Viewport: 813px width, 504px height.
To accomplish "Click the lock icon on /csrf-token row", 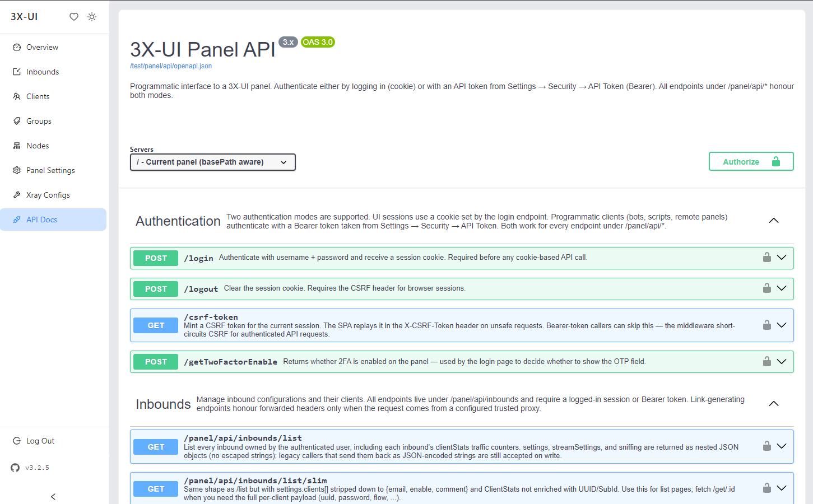I will point(767,325).
